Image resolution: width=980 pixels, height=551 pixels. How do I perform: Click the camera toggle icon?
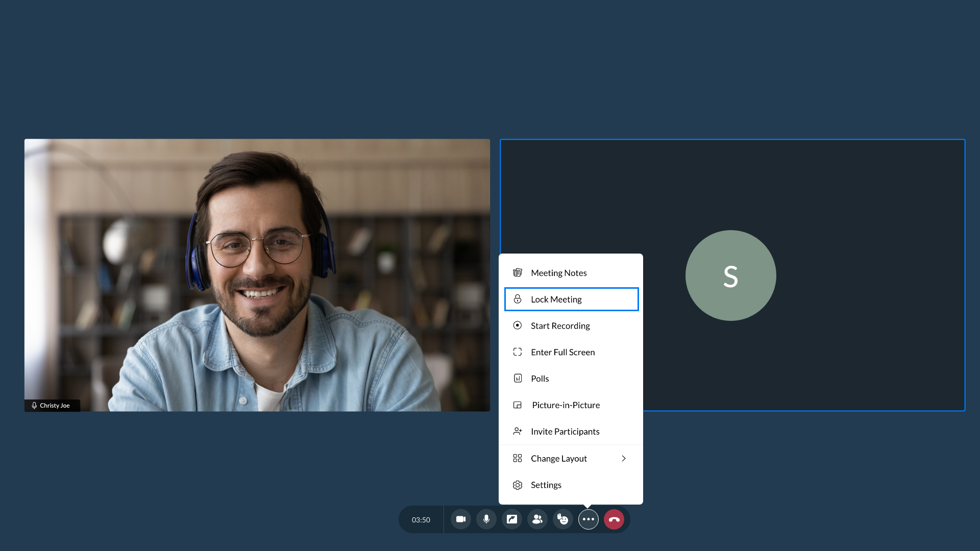[460, 519]
